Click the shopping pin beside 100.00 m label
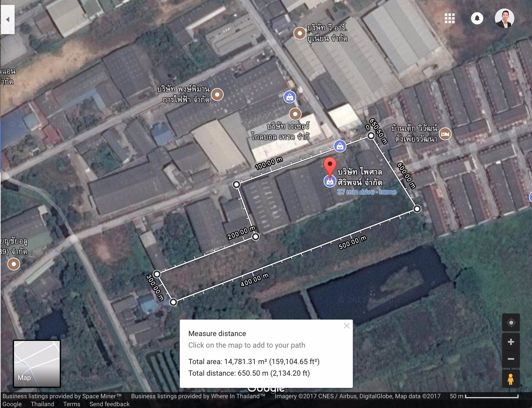 340,146
